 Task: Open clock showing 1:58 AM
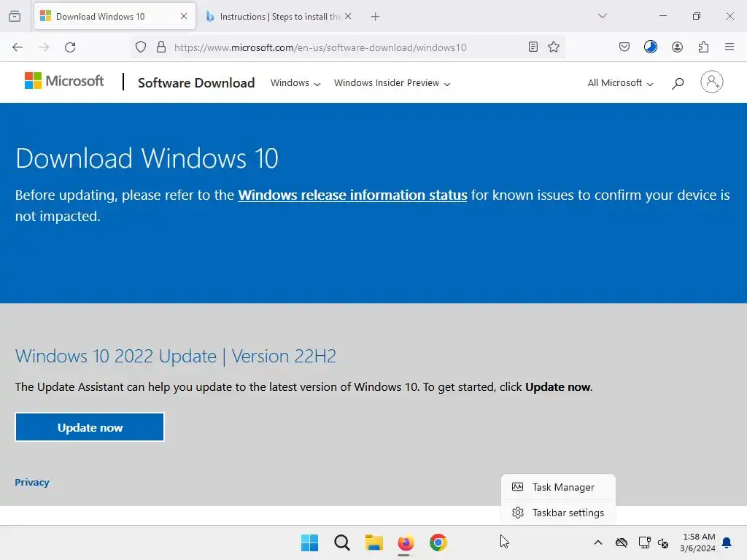coord(698,542)
